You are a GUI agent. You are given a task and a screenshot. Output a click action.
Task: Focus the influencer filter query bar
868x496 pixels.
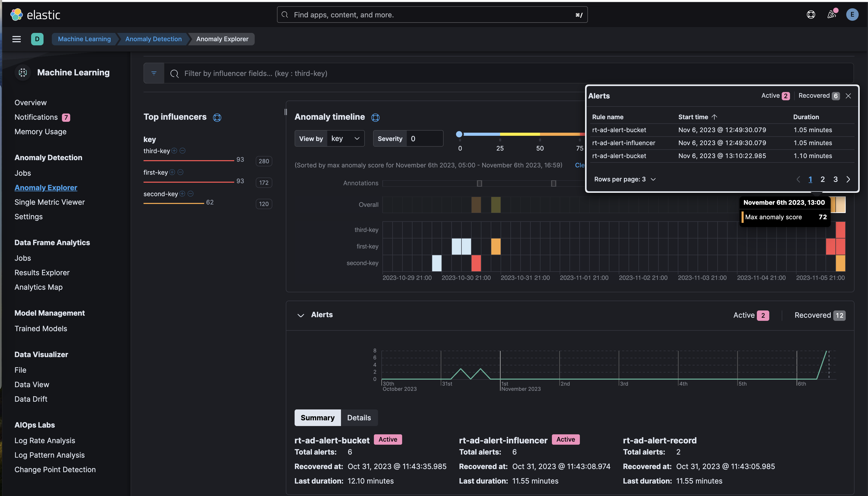(509, 73)
